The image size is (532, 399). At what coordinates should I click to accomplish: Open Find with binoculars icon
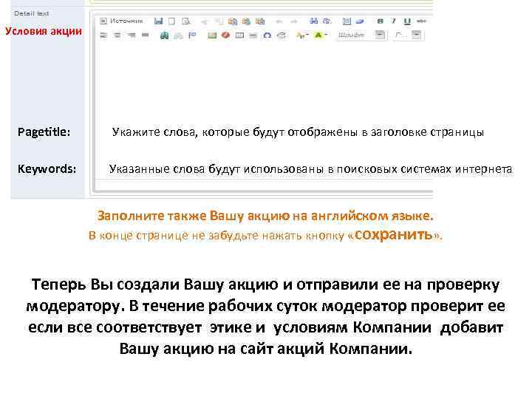pyautogui.click(x=313, y=21)
